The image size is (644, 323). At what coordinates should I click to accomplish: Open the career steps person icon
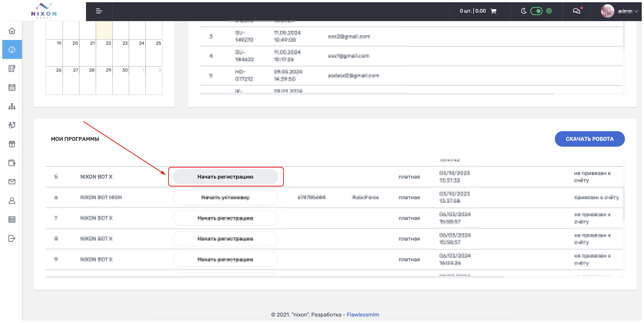pyautogui.click(x=12, y=125)
